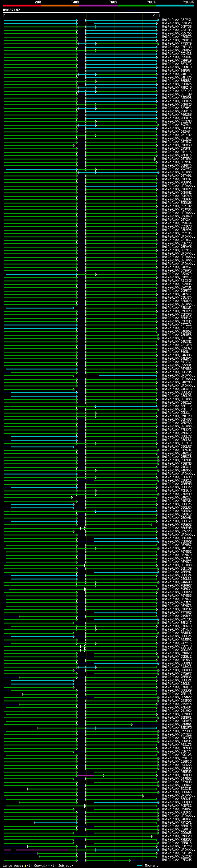Select the UniRef100_P29766 hit label

(177, 33)
